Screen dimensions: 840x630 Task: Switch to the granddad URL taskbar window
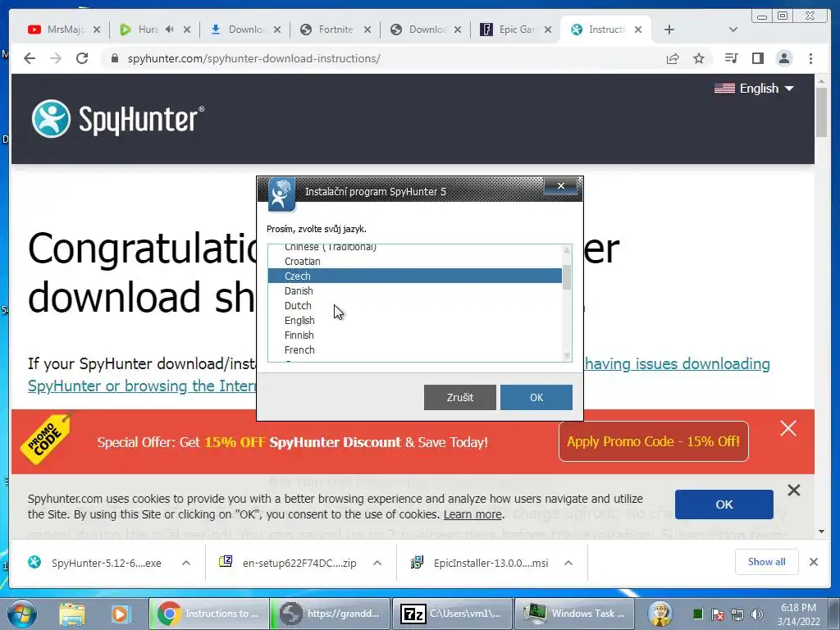click(330, 614)
